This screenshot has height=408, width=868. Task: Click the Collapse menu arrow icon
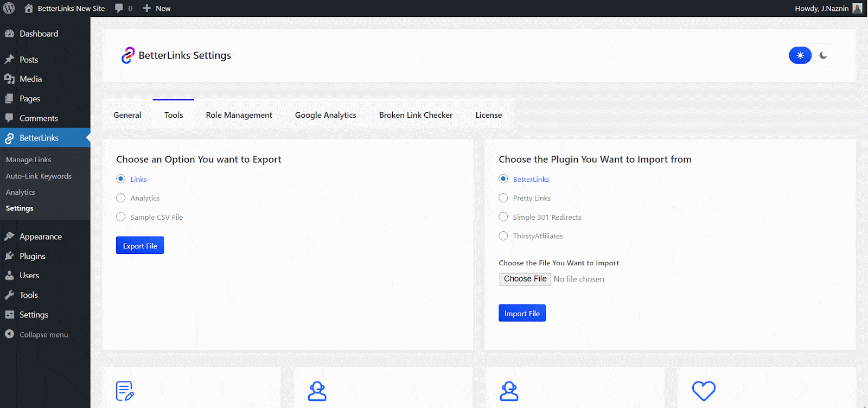point(9,334)
